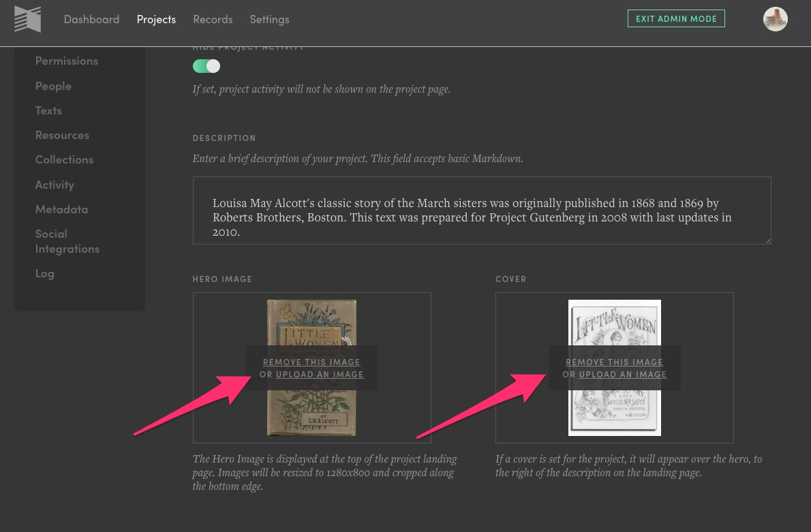Open the Log sidebar item
The image size is (811, 532).
coord(44,274)
